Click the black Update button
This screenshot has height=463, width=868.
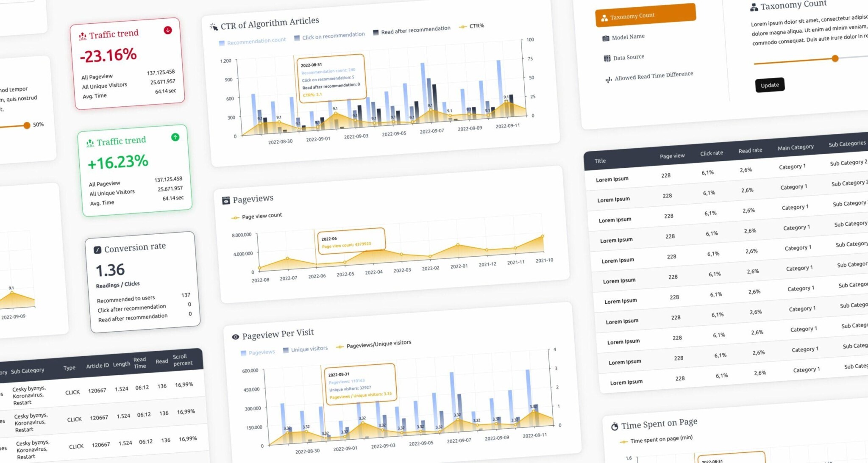770,85
